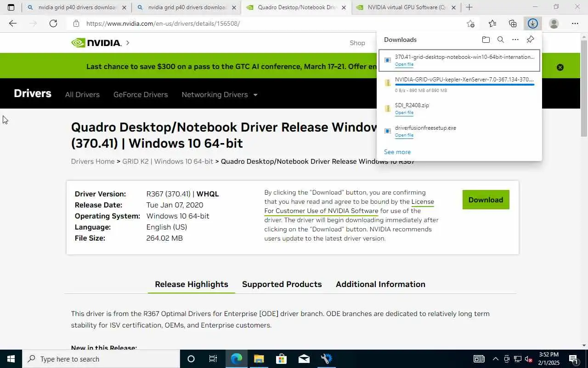Open more options in Downloads panel
This screenshot has height=368, width=588.
tap(515, 40)
